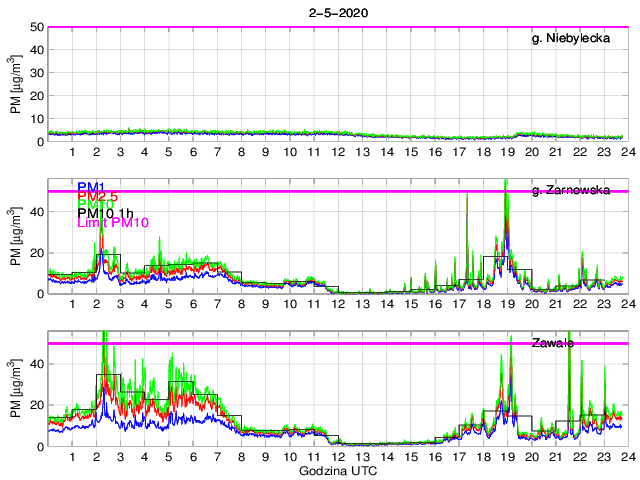Click the middle panel's PM y-axis label

coord(16,237)
